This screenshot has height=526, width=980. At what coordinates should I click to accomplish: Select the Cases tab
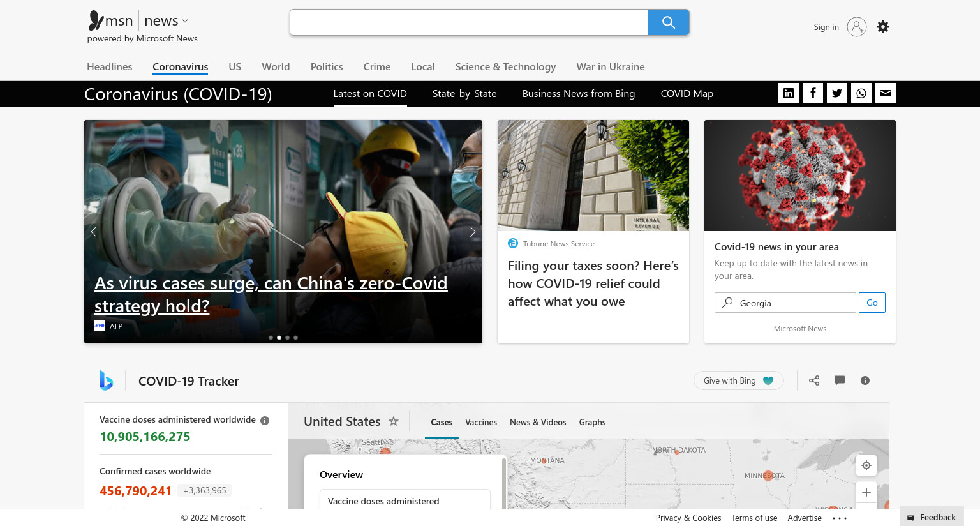(442, 422)
